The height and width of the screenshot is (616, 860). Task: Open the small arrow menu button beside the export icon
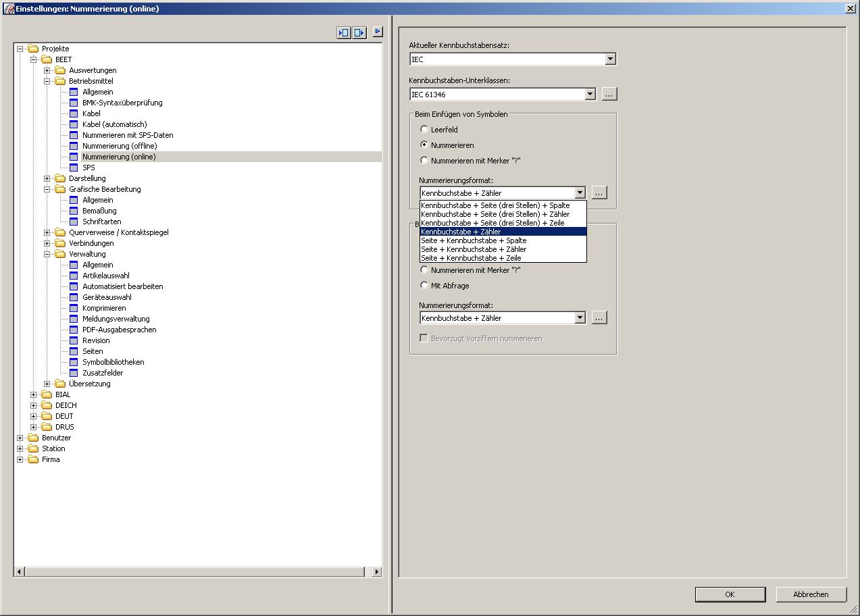click(378, 31)
